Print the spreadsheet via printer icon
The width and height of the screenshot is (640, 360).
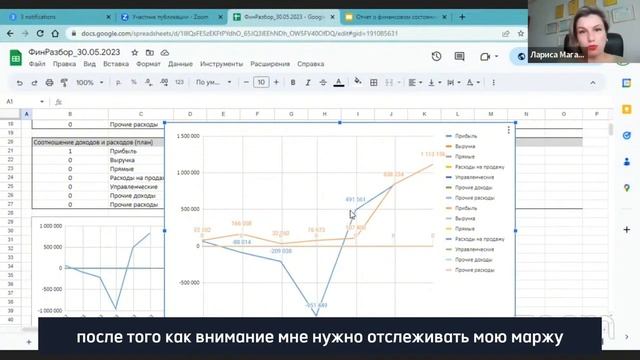49,83
